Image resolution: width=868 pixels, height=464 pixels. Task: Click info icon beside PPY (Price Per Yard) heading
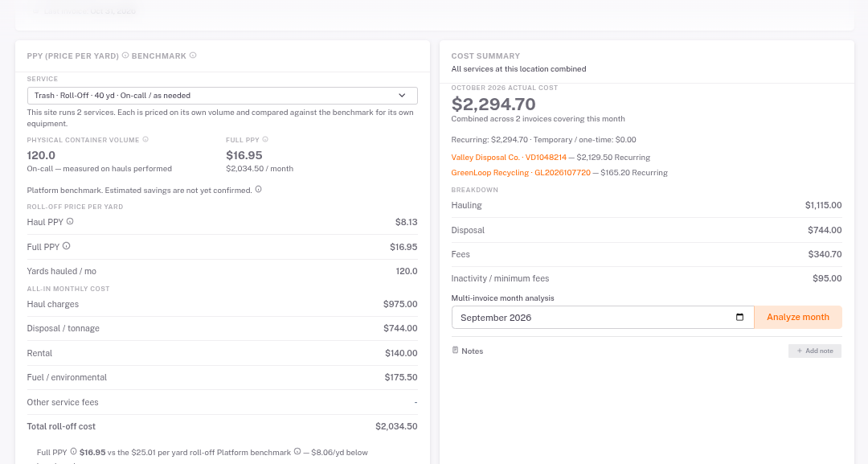coord(125,55)
